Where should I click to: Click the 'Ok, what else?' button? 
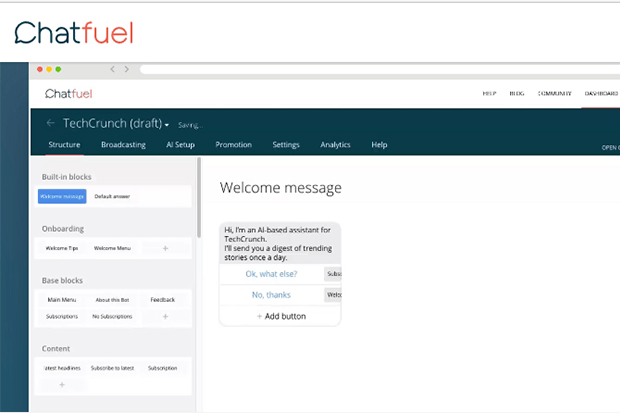point(271,274)
